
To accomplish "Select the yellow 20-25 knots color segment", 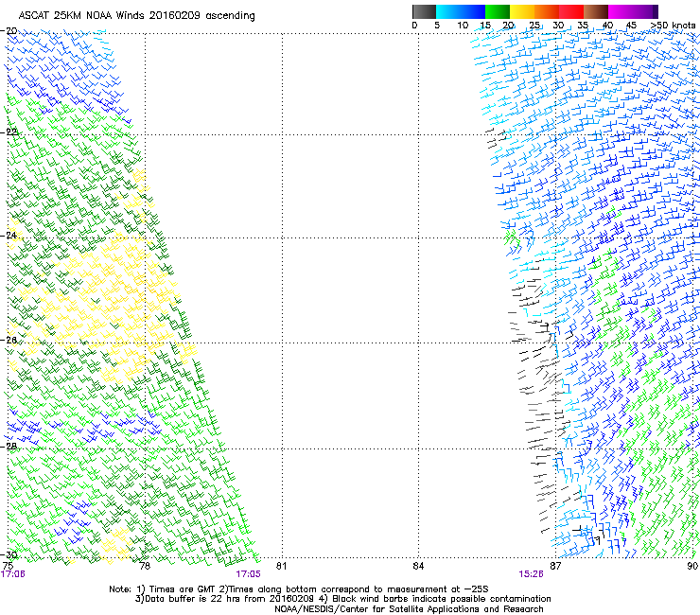I will click(x=522, y=11).
